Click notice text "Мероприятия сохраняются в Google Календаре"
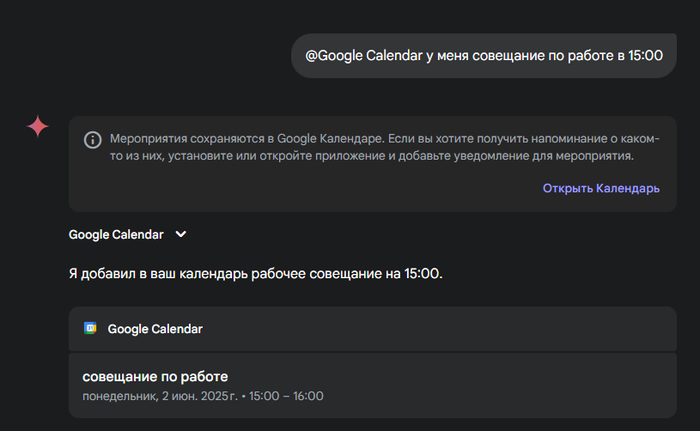Image resolution: width=700 pixels, height=431 pixels. click(x=240, y=138)
